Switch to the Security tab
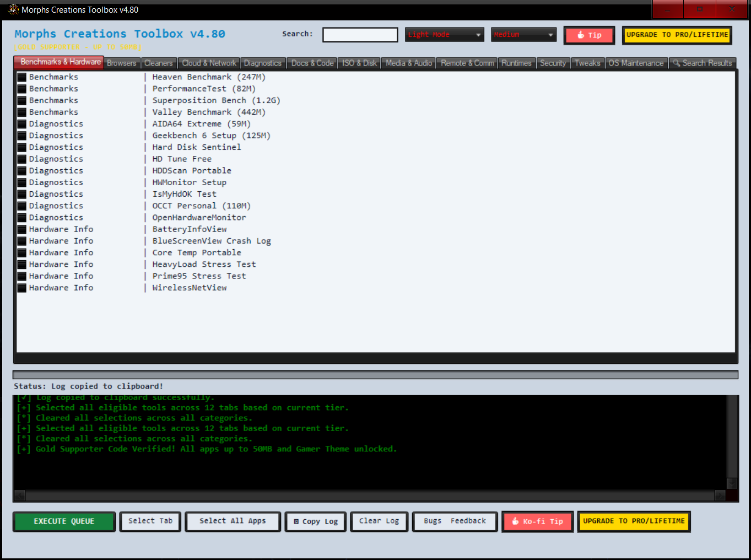751x560 pixels. [553, 63]
